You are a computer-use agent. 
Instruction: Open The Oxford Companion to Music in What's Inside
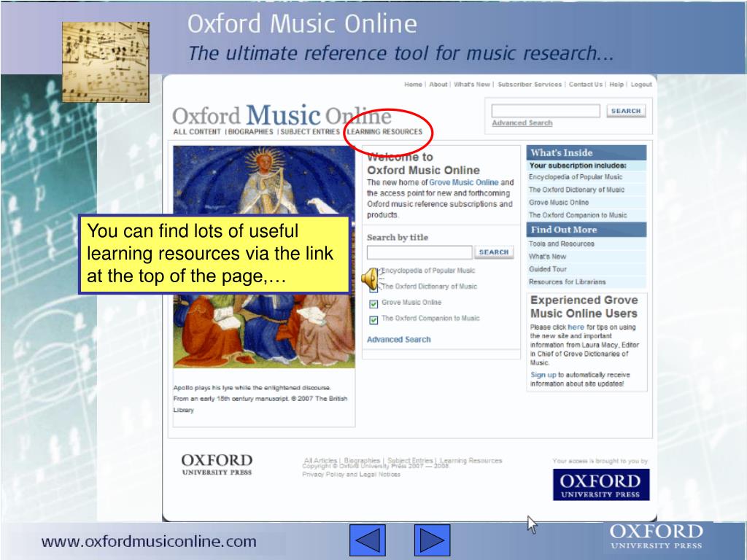pyautogui.click(x=578, y=215)
